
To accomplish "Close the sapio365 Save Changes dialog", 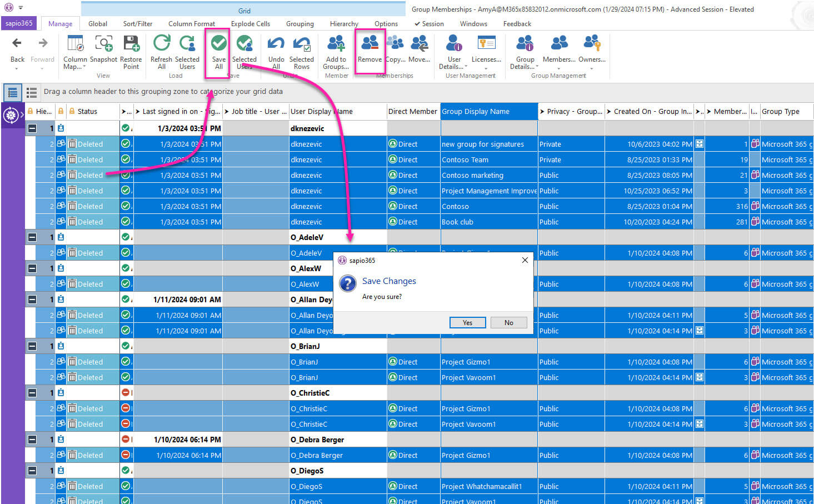I will tap(525, 260).
